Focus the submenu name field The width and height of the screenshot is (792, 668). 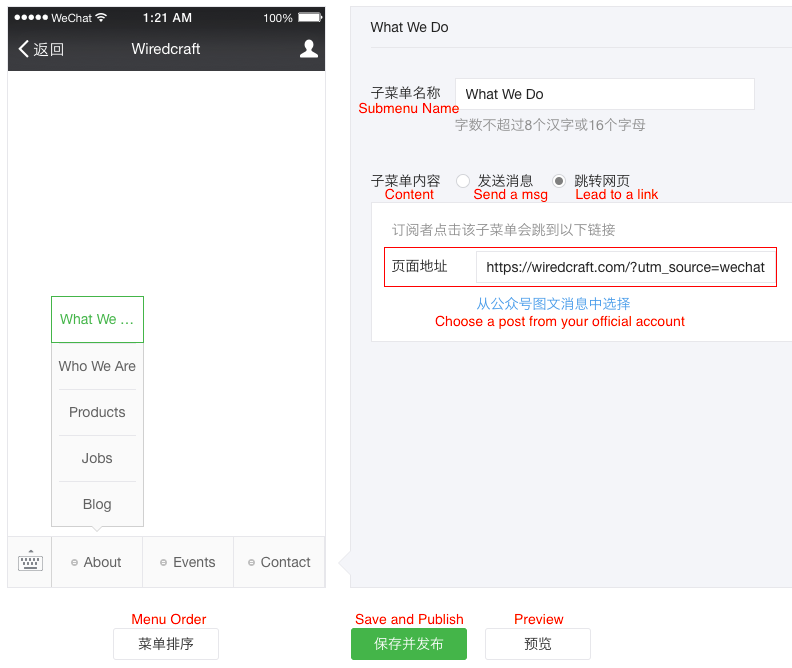(605, 94)
